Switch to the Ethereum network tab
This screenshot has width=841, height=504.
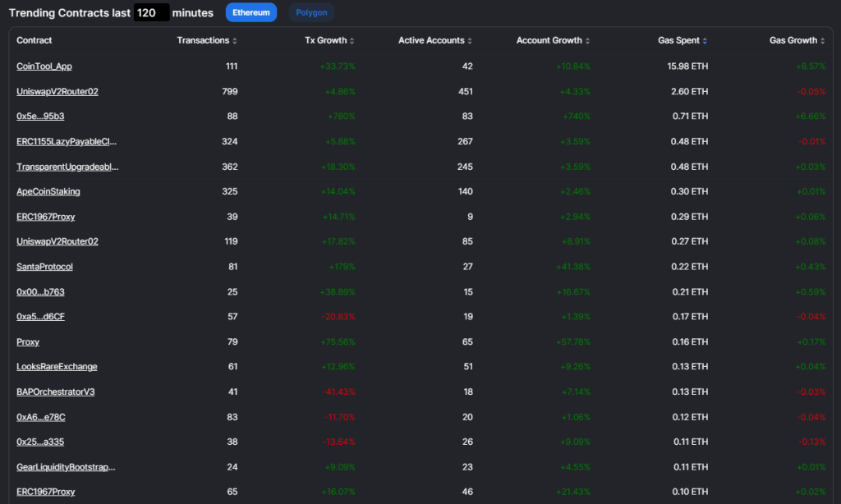pyautogui.click(x=251, y=12)
